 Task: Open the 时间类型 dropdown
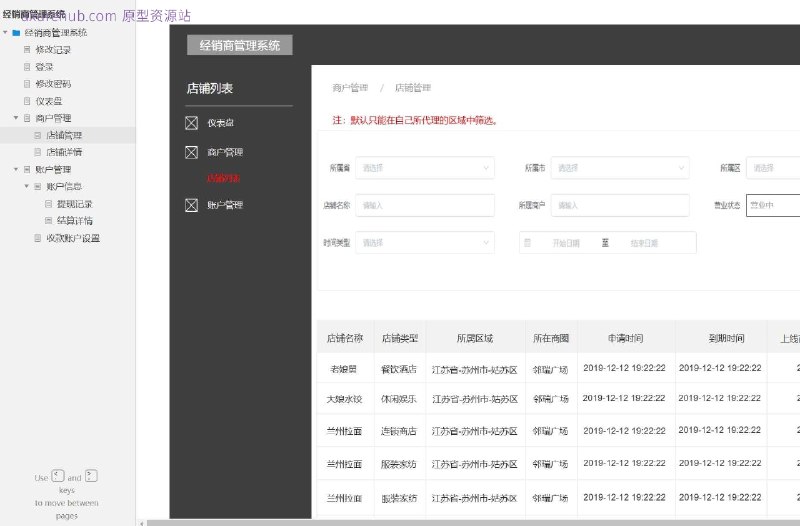424,243
